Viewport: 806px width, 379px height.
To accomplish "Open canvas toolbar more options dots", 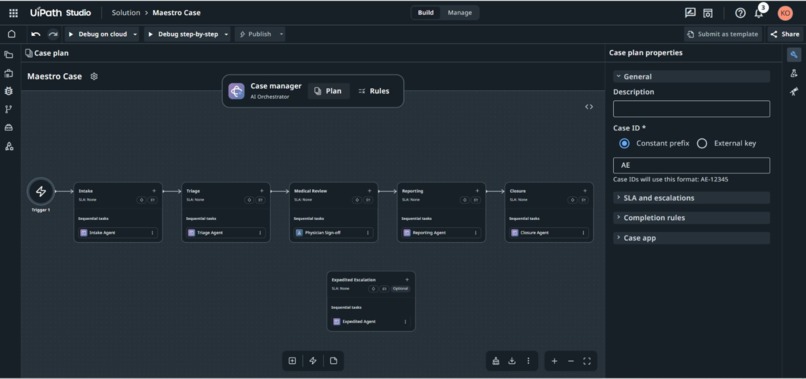I will point(528,361).
